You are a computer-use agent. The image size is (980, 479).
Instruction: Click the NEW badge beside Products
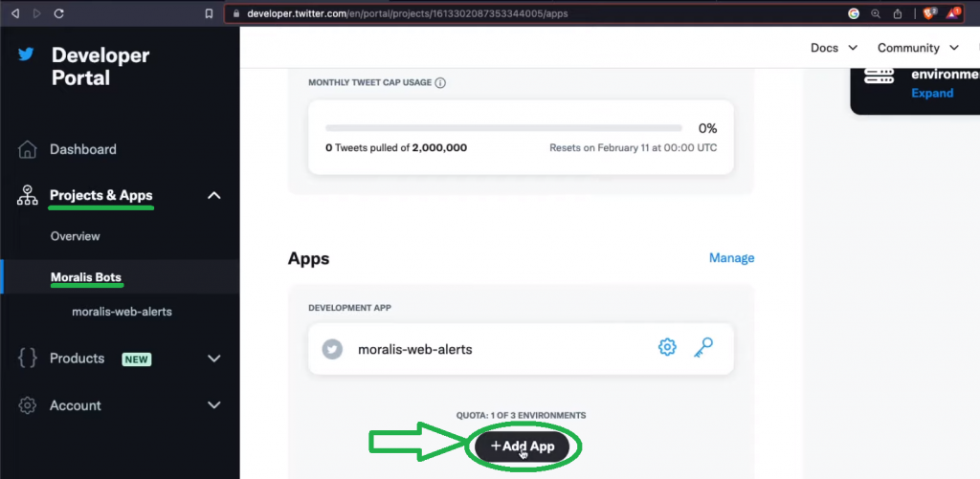pyautogui.click(x=136, y=359)
